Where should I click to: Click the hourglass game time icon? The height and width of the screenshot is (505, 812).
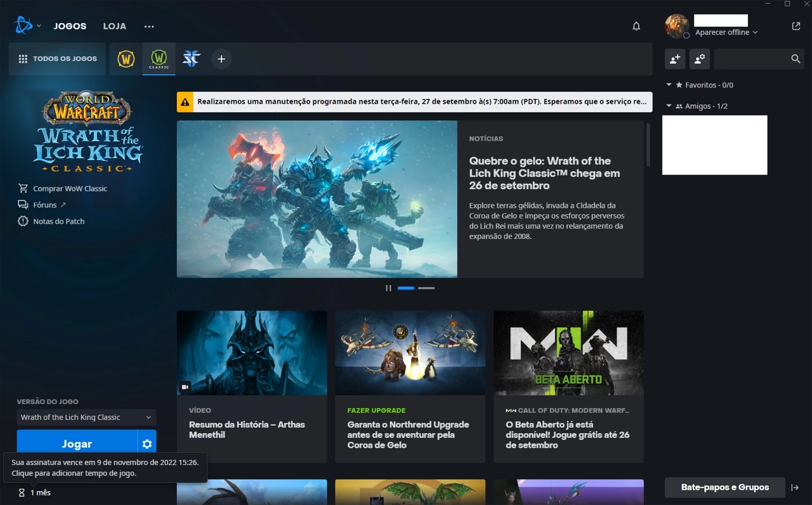pos(21,493)
